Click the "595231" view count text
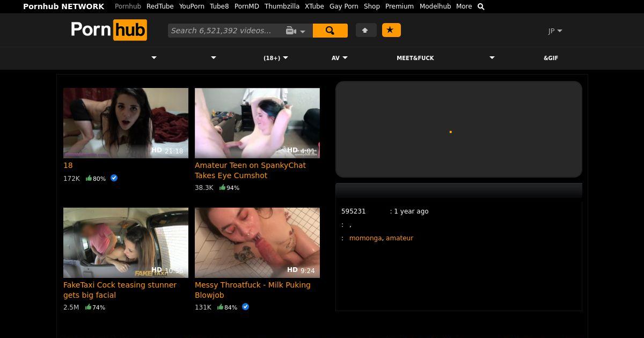This screenshot has height=338, width=644. click(x=354, y=211)
